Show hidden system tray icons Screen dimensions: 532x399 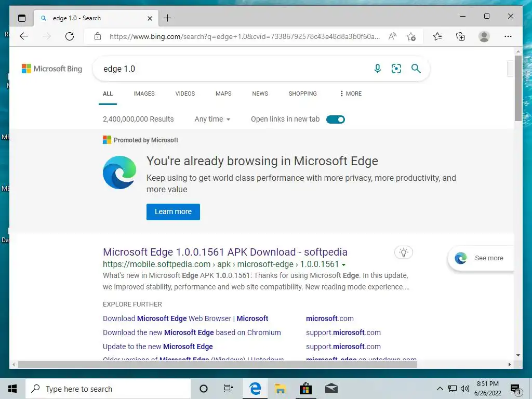(x=440, y=389)
